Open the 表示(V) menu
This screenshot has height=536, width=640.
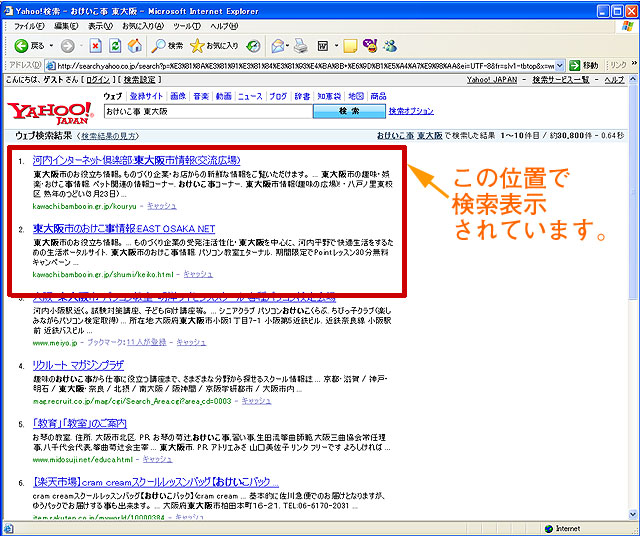pyautogui.click(x=100, y=26)
